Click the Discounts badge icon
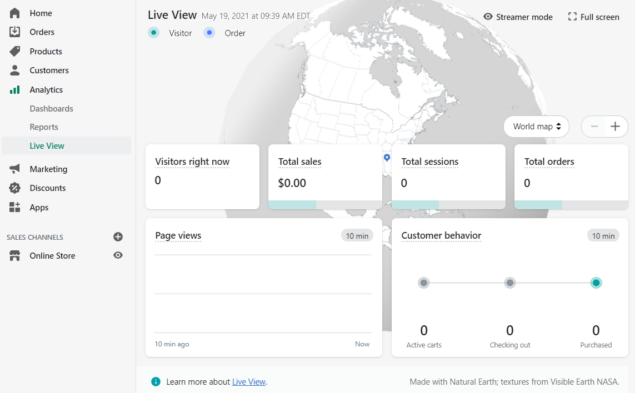This screenshot has height=393, width=635. click(15, 188)
